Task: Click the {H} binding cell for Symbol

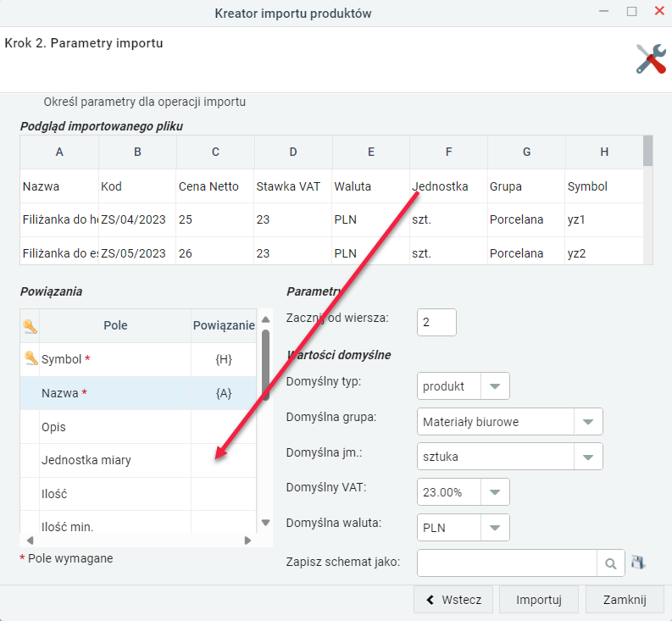Action: (224, 359)
